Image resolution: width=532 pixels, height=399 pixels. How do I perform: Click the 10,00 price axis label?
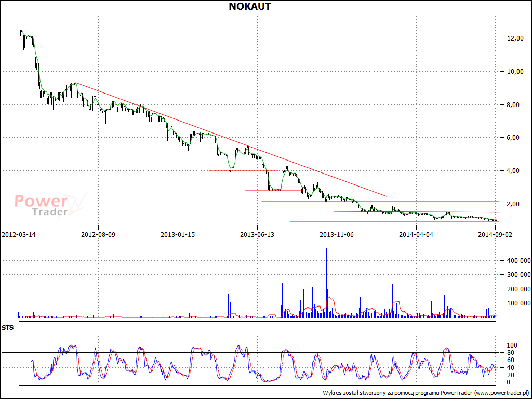(515, 72)
